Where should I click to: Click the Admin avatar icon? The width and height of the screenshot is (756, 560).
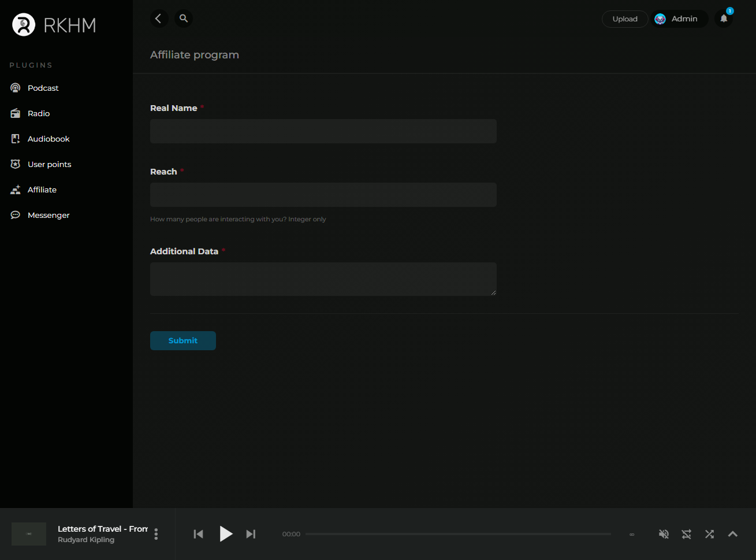[660, 19]
